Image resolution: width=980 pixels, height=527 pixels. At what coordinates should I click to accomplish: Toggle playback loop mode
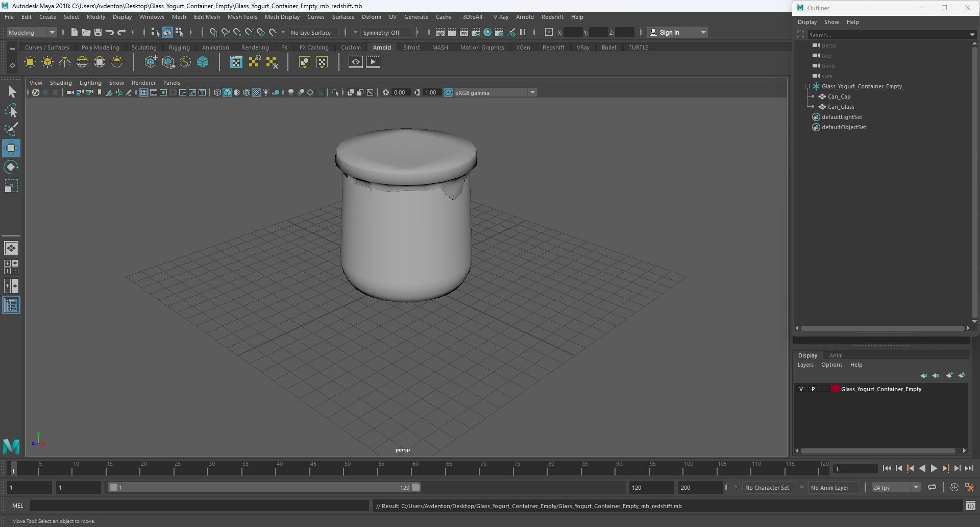point(932,487)
